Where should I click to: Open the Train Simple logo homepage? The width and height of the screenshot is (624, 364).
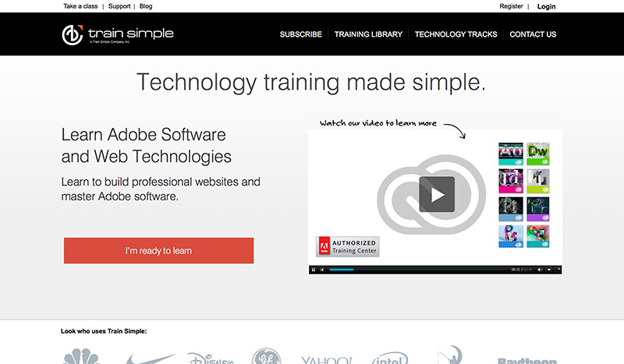[118, 34]
